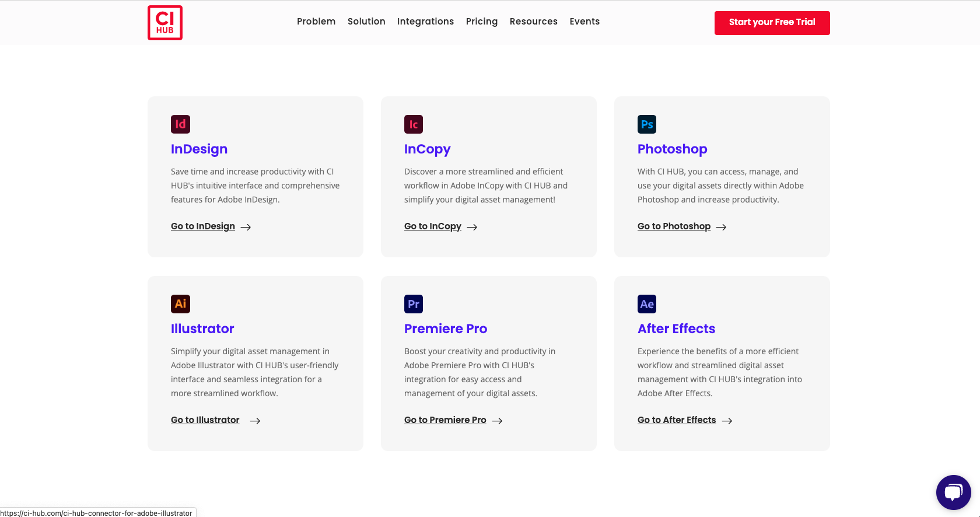
Task: Click the After Effects card heading
Action: pos(676,329)
